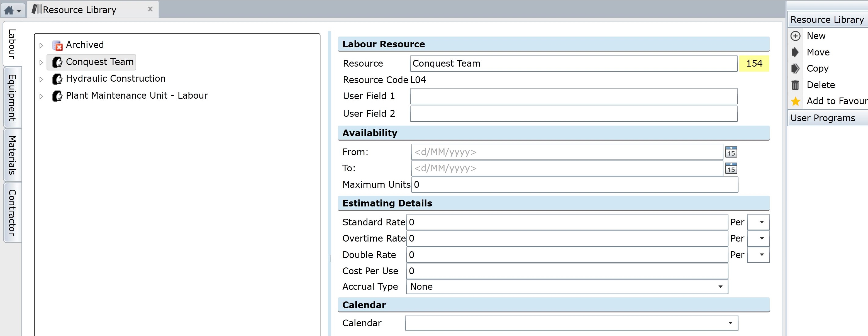Click the From date field
Viewport: 868px width, 336px height.
(x=567, y=152)
